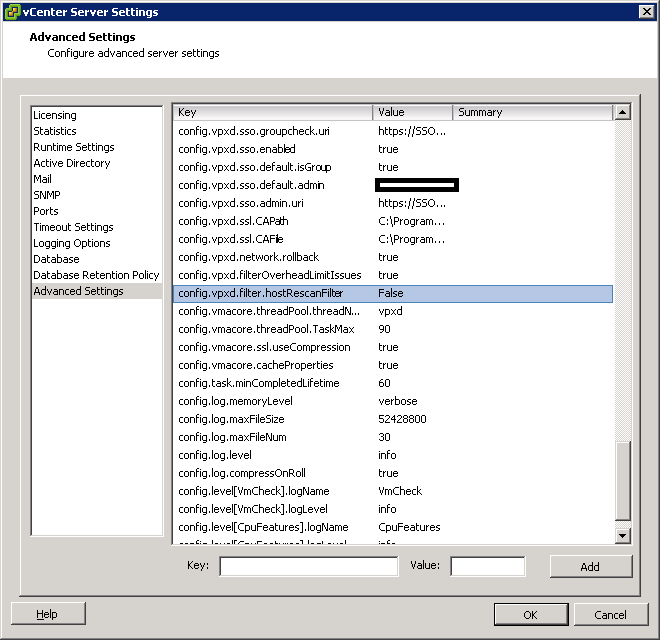Click the Summary column header
Viewport: 660px width, 640px height.
(532, 112)
